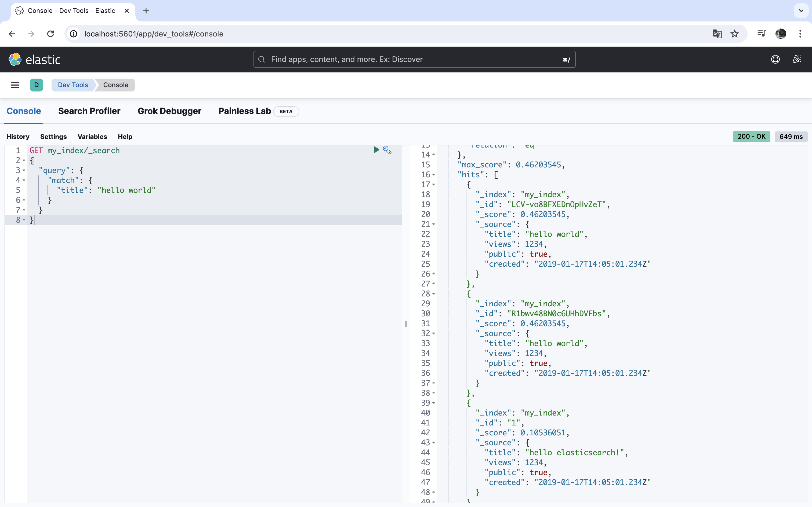Reload the browser page
This screenshot has width=812, height=507.
[x=51, y=34]
